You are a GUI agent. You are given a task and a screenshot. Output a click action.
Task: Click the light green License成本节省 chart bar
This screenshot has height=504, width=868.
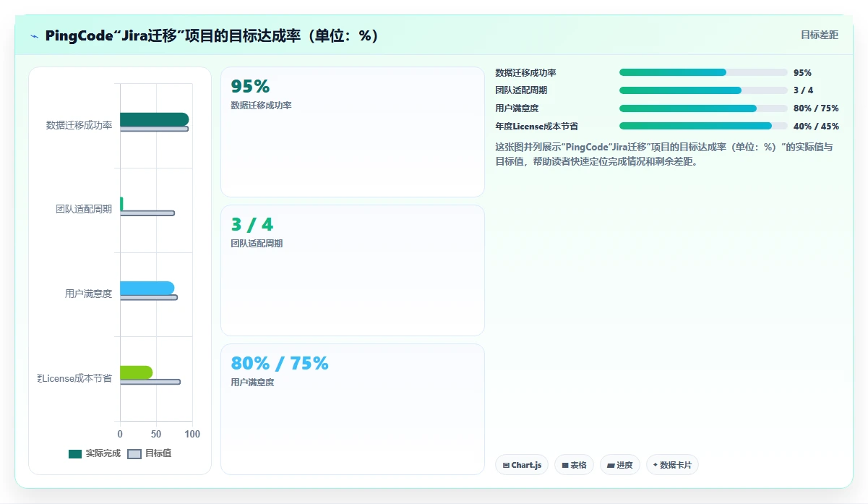[x=136, y=372]
